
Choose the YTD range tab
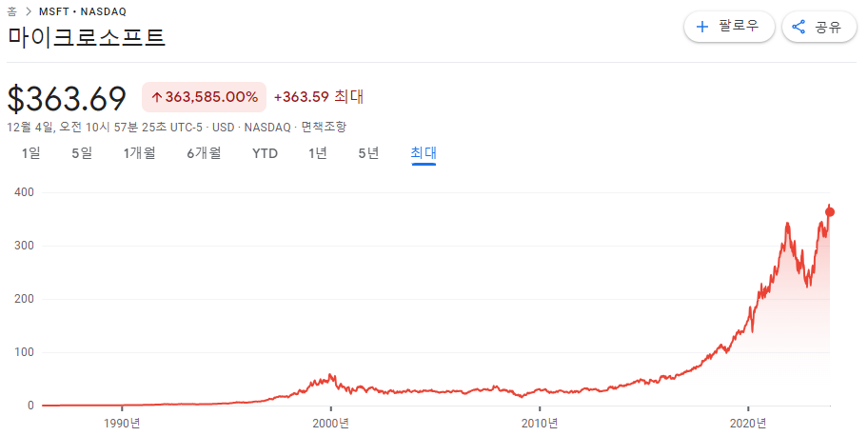click(x=265, y=153)
